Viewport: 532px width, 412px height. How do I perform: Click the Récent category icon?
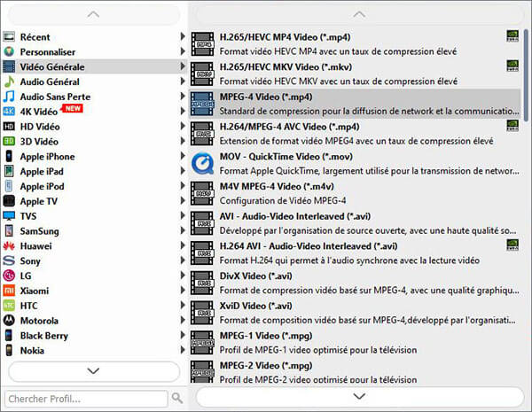(9, 36)
